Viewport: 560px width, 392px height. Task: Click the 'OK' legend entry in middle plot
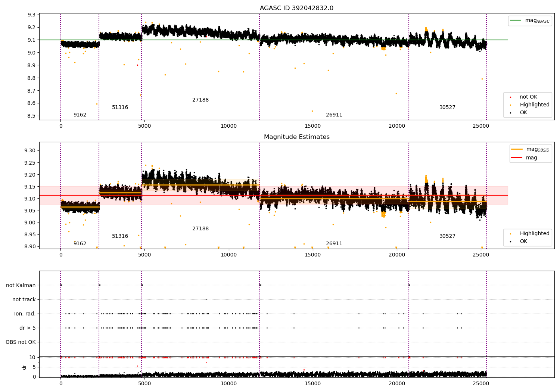[523, 242]
